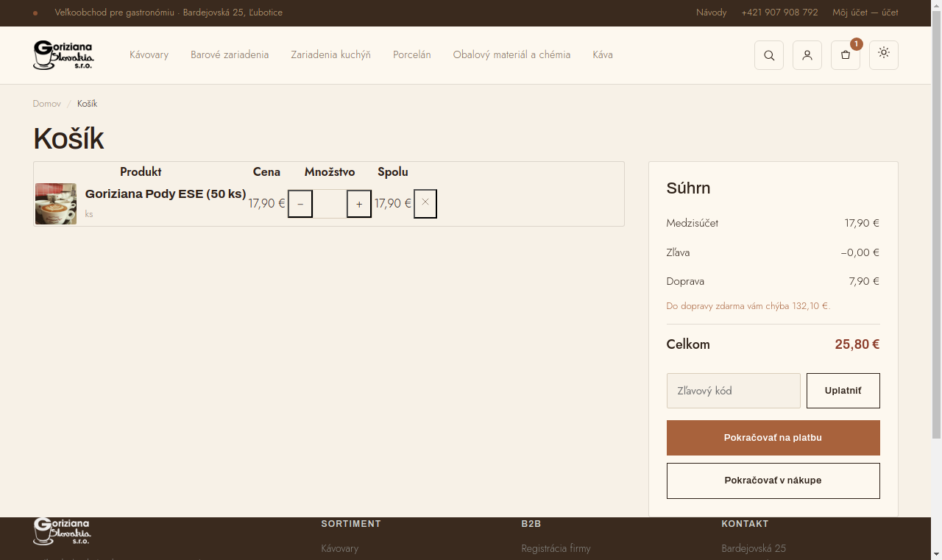Click the Zľava value –0,00 €
Viewport: 942px width, 560px height.
pyautogui.click(x=860, y=252)
